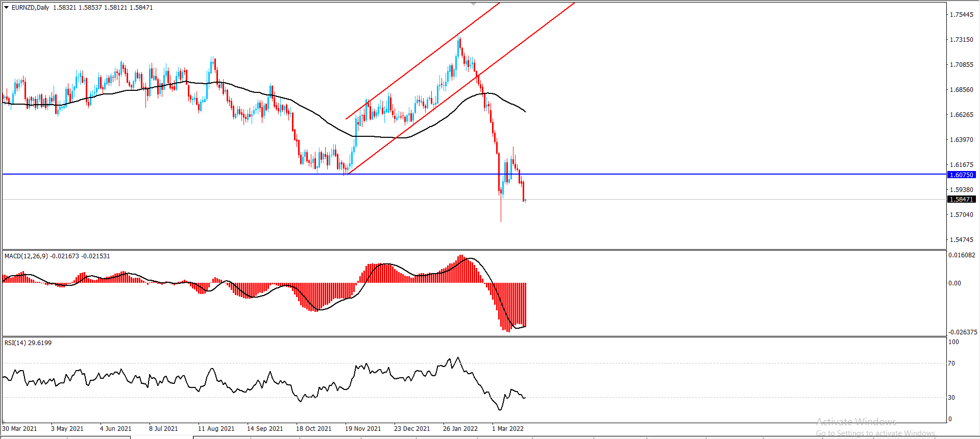This screenshot has width=980, height=439.
Task: Click the RSI 70 level label
Action: [951, 363]
